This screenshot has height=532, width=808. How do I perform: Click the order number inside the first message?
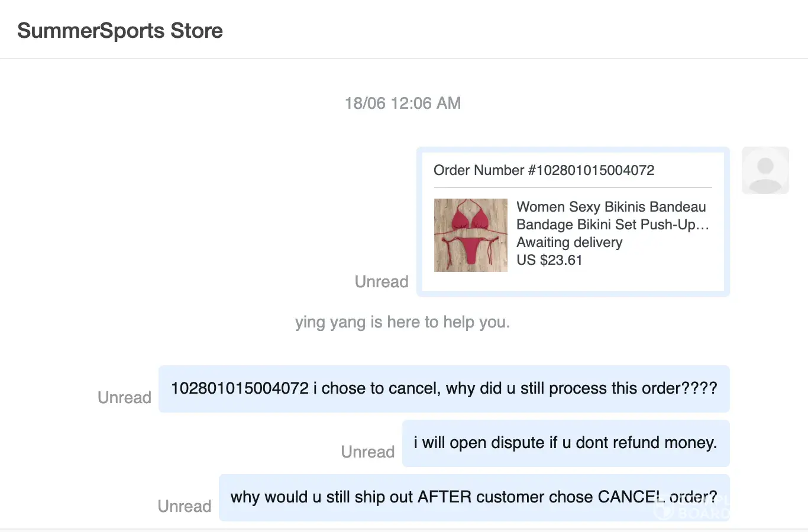tap(240, 388)
